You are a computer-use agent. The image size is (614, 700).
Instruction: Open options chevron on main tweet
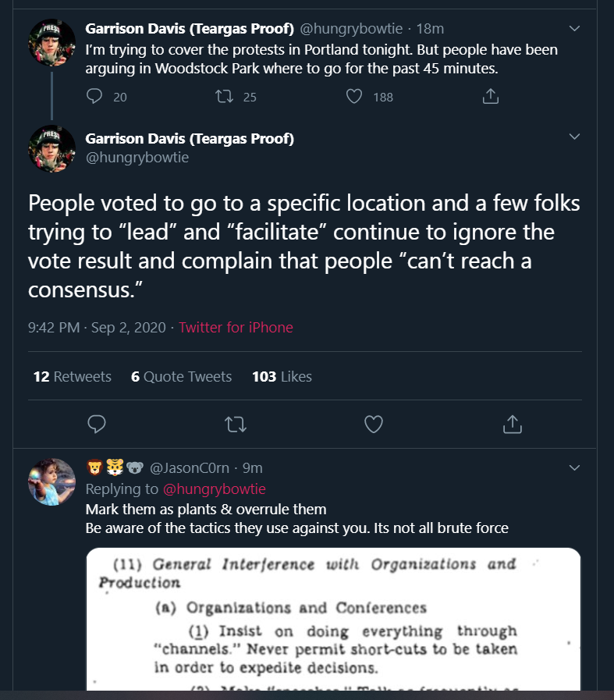coord(574,137)
